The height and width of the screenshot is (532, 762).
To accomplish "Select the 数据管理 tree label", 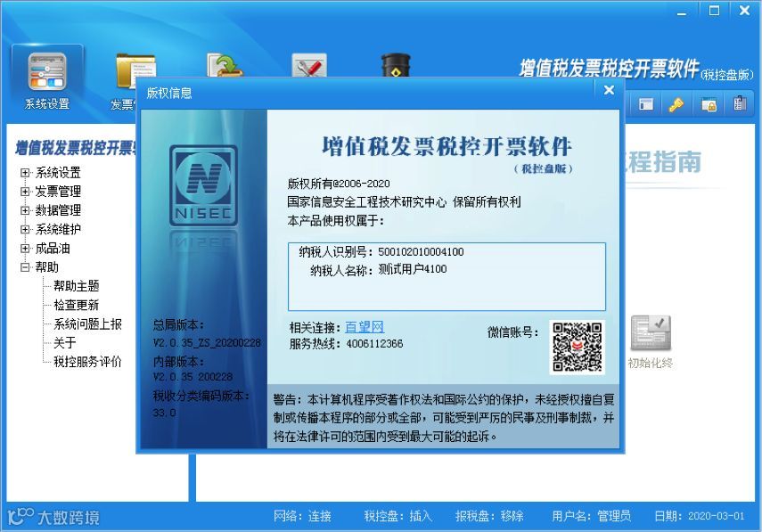I will [x=58, y=210].
